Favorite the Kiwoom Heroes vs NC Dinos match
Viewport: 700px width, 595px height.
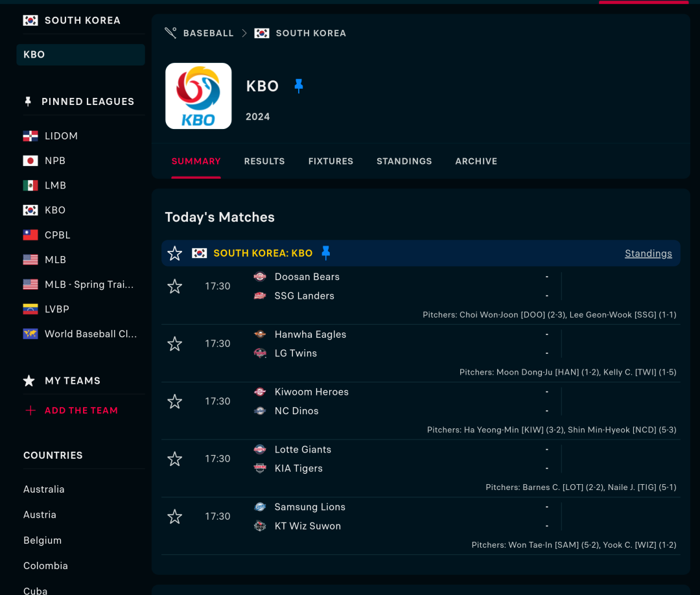[174, 401]
